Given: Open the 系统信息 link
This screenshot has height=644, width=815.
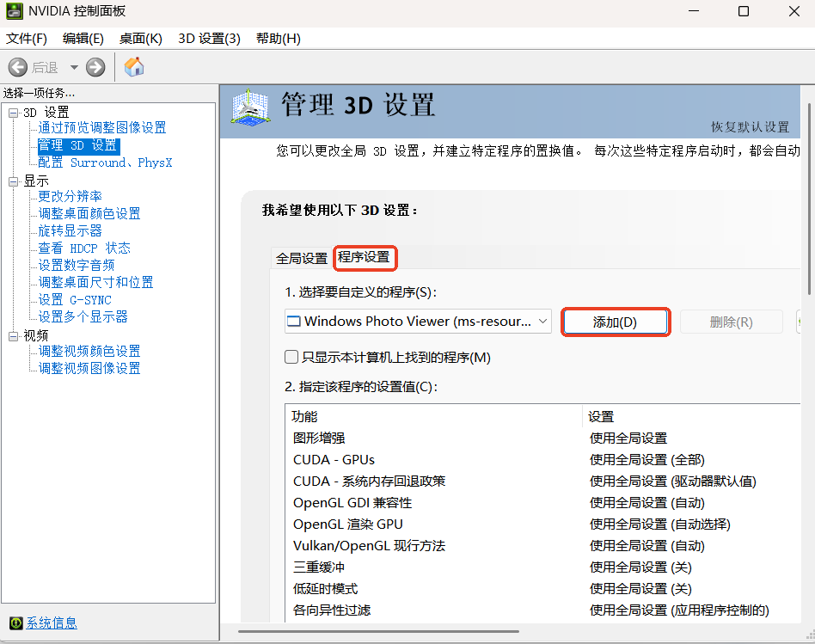Looking at the screenshot, I should [x=52, y=623].
